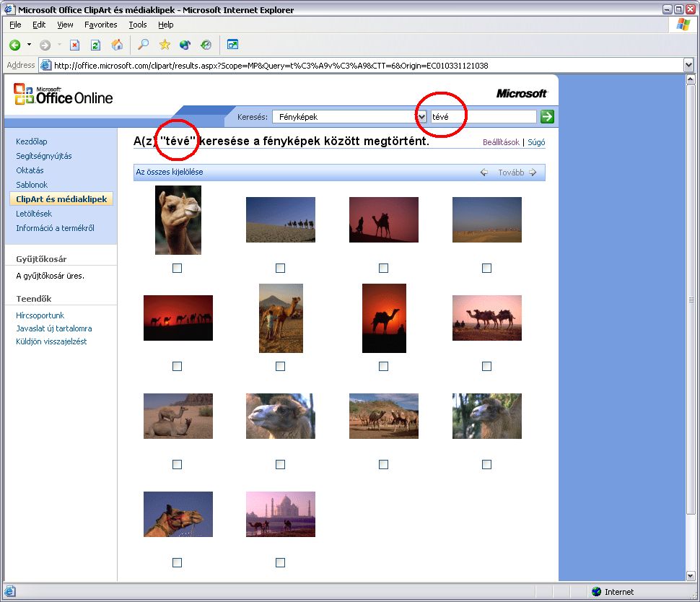The image size is (700, 602).
Task: Check the box under the camel portrait photo
Action: point(178,268)
